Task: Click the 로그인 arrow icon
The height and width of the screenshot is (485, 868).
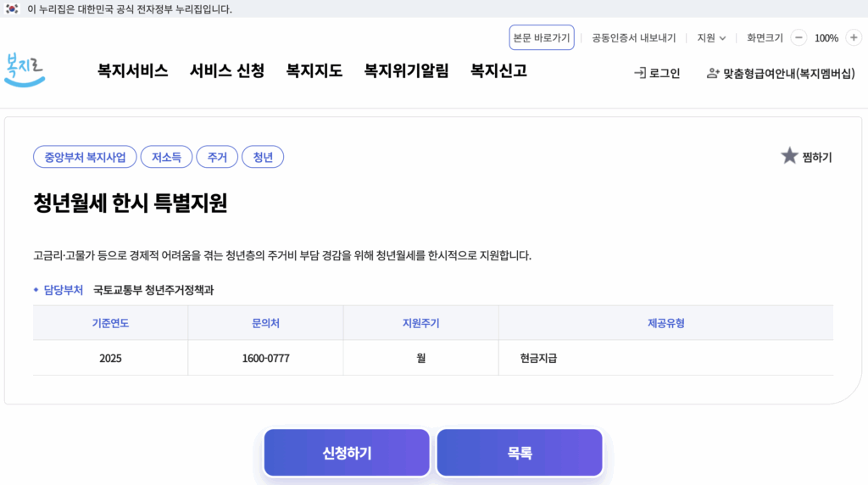Action: pyautogui.click(x=640, y=73)
